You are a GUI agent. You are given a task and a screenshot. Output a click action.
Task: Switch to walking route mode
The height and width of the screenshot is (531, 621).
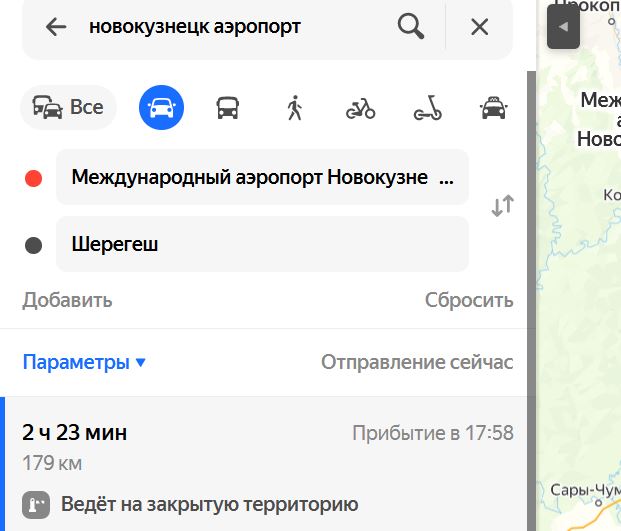pyautogui.click(x=294, y=108)
